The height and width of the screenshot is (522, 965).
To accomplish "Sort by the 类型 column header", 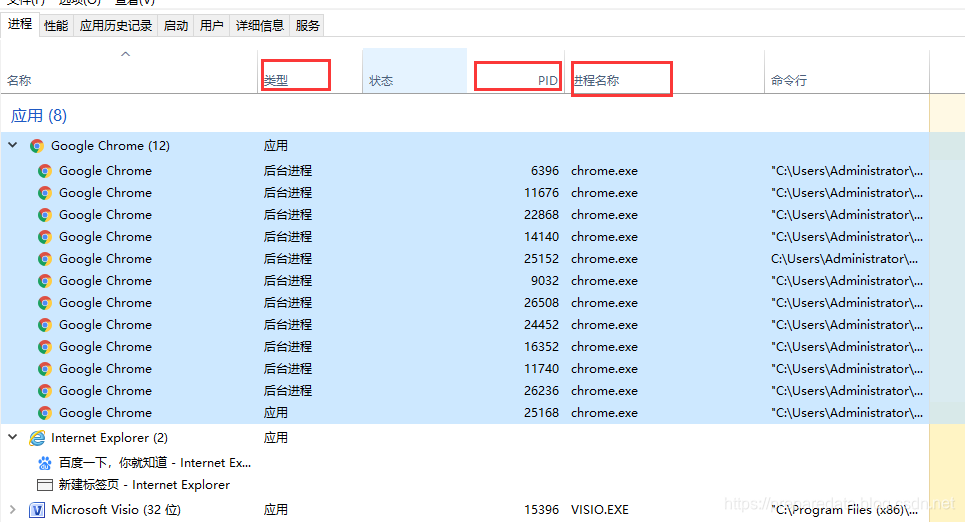I will (310, 71).
